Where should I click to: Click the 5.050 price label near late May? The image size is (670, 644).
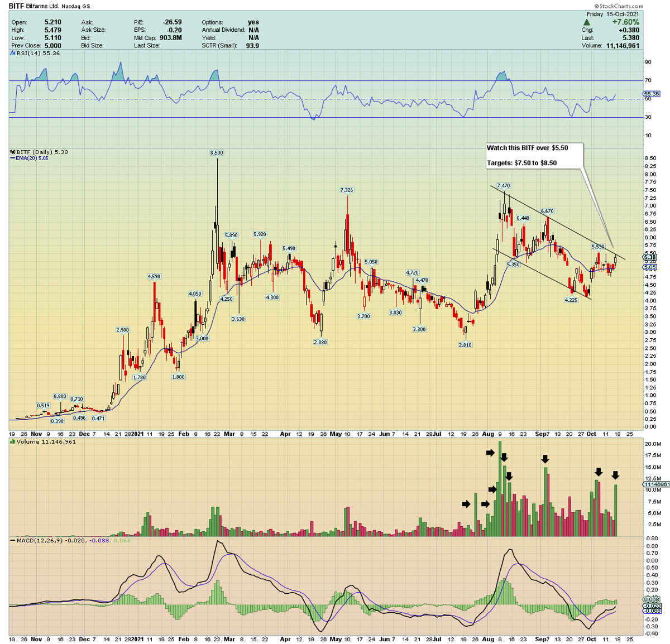coord(371,262)
